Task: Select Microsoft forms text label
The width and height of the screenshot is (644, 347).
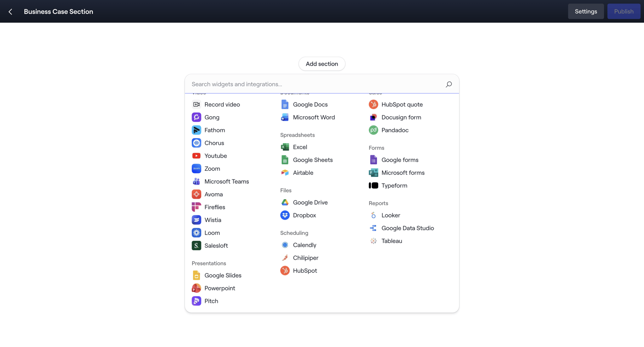Action: [x=403, y=173]
